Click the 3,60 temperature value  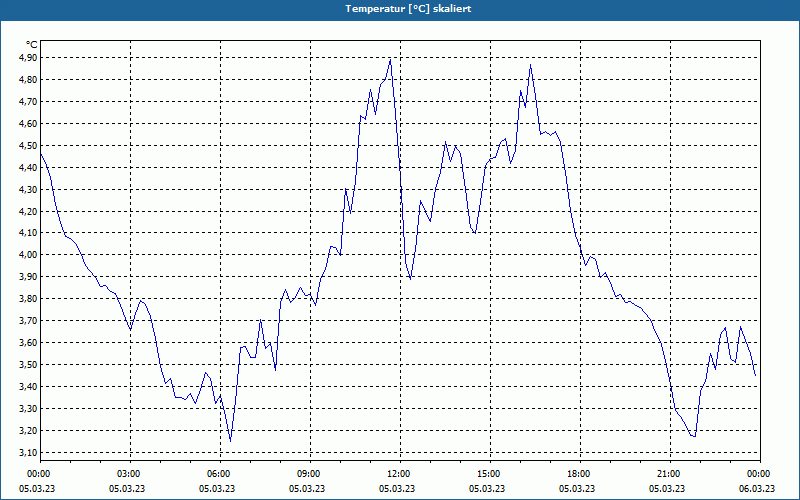[29, 342]
